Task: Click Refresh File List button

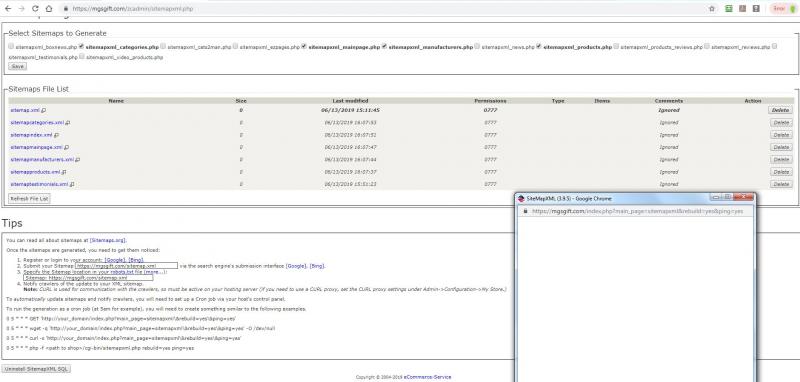Action: pos(29,199)
